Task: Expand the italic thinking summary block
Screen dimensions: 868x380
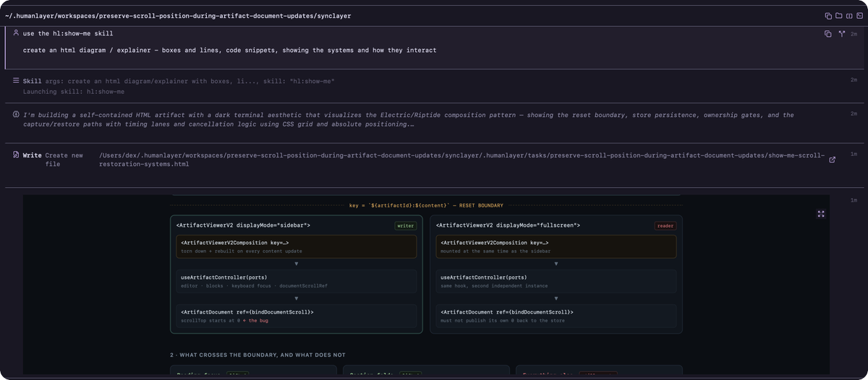Action: point(409,119)
